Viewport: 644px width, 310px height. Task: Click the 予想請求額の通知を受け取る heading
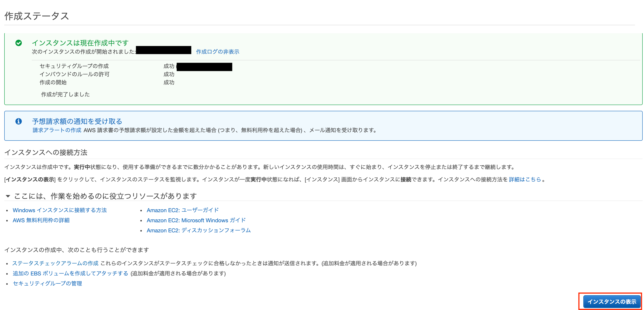pos(77,122)
